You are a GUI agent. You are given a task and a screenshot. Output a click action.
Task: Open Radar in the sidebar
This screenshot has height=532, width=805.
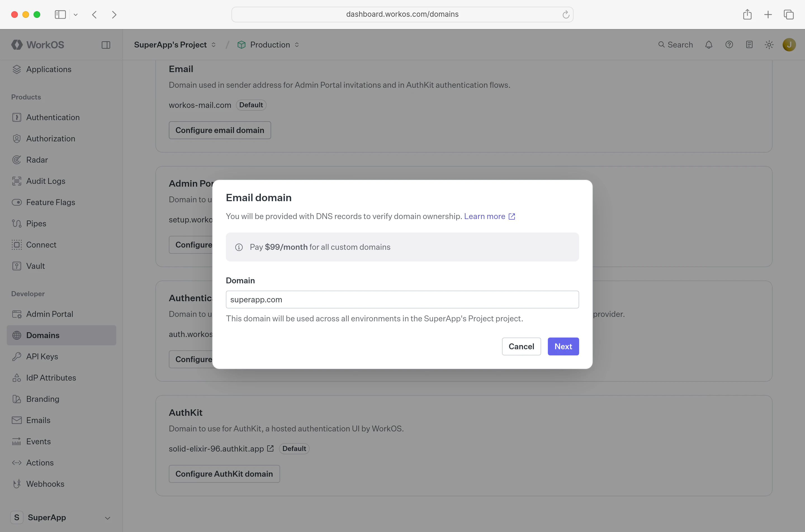(61, 160)
